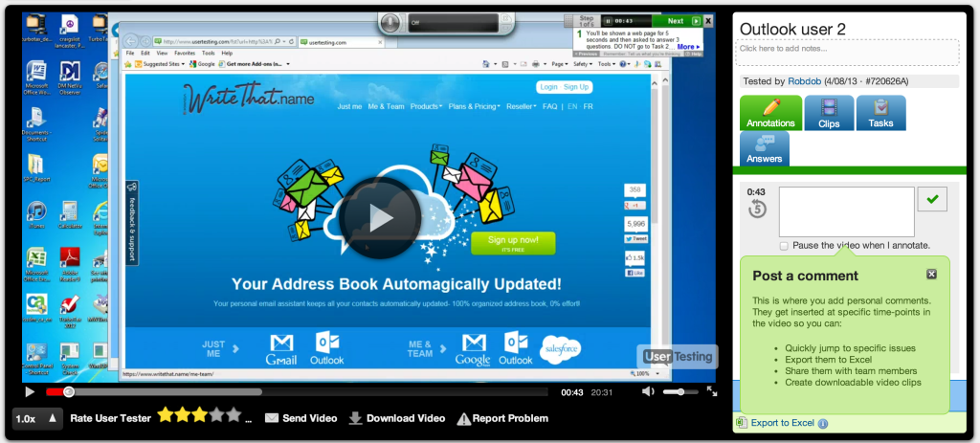
Task: Open the Suggested Sites favorites dropdown
Action: [x=160, y=64]
